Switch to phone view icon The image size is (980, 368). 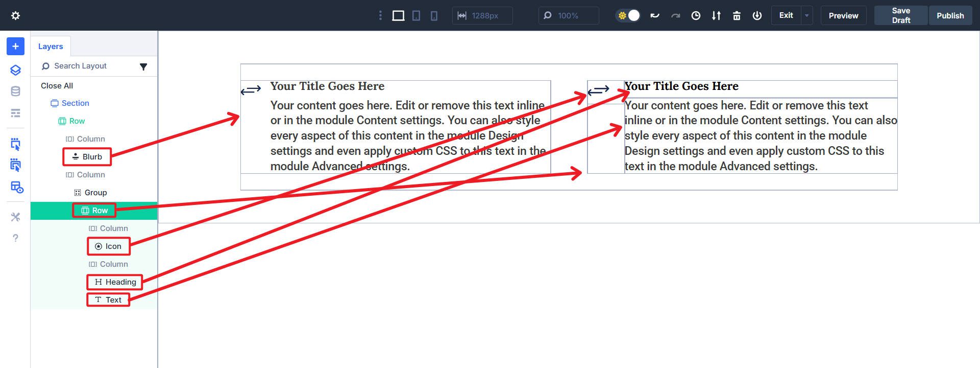pos(434,16)
